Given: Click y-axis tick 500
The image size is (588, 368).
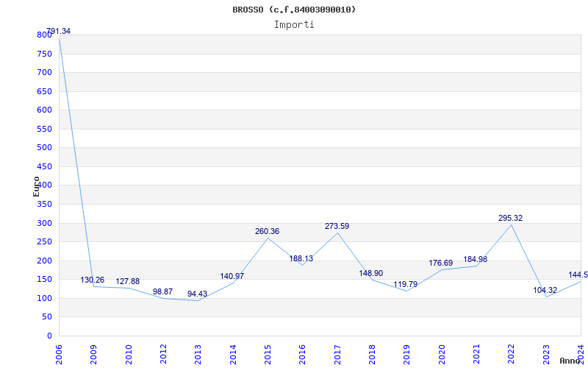Looking at the screenshot, I should pyautogui.click(x=44, y=148).
